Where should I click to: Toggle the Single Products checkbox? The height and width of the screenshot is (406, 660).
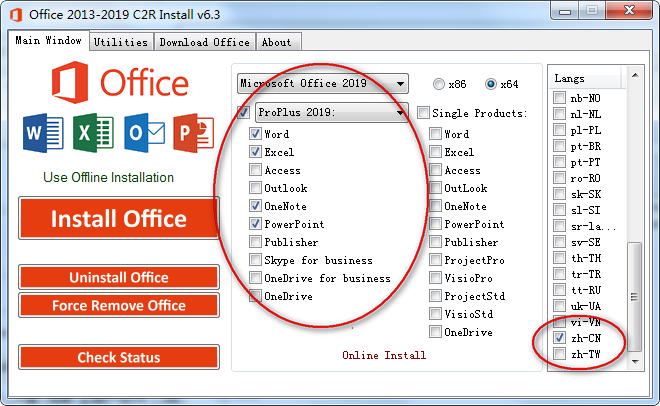(x=423, y=113)
